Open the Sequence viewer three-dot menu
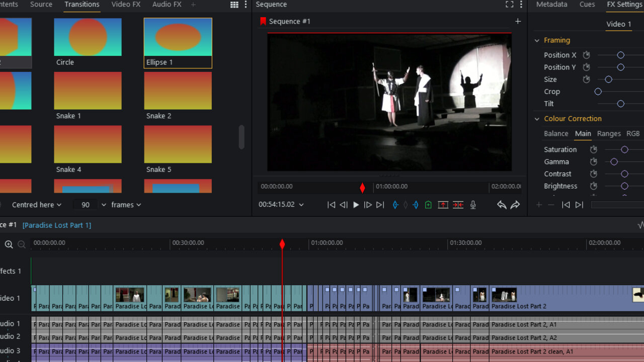 point(521,5)
